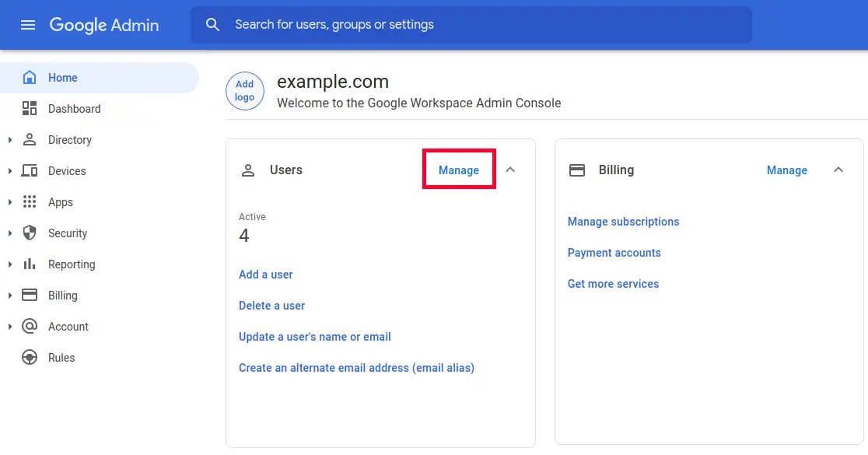This screenshot has height=455, width=868.
Task: Open the Dashboard section icon
Action: click(30, 108)
